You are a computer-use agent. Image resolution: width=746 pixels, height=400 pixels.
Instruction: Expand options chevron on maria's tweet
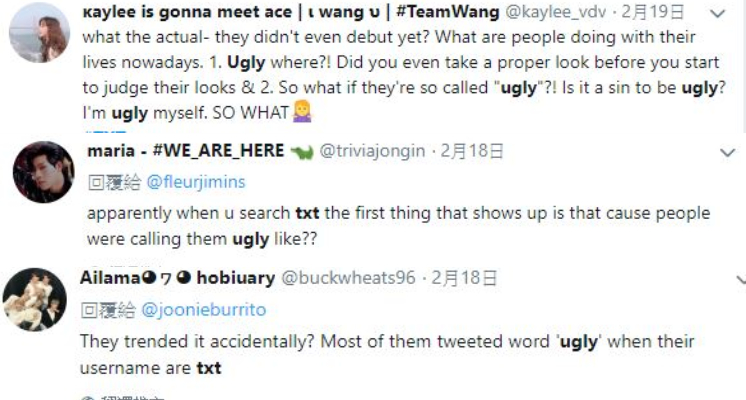[727, 153]
